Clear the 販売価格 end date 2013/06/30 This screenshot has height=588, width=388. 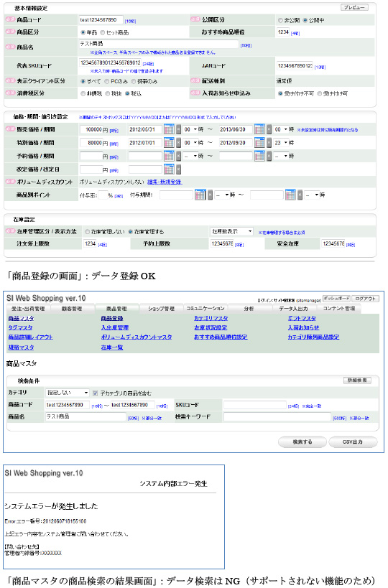point(269,129)
